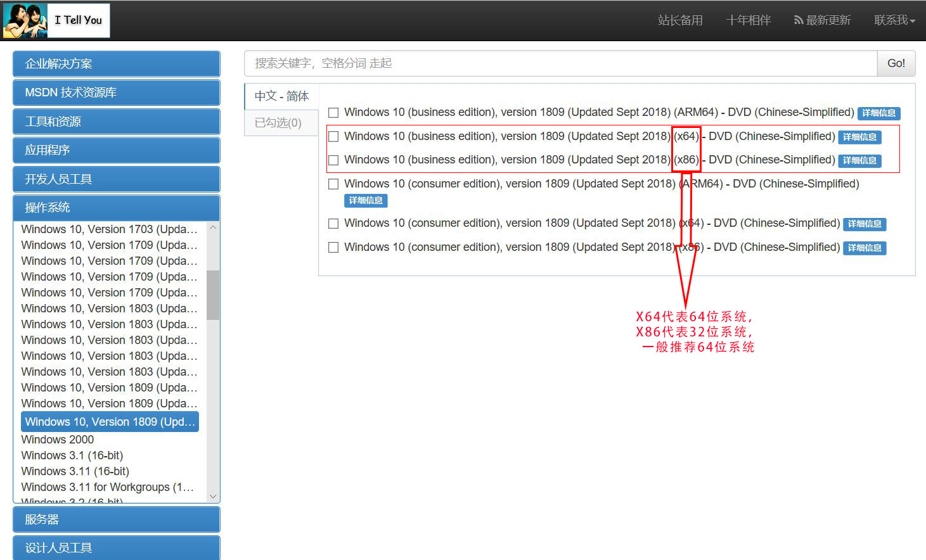Open the 服务器 category in sidebar
This screenshot has width=926, height=560.
coord(116,519)
